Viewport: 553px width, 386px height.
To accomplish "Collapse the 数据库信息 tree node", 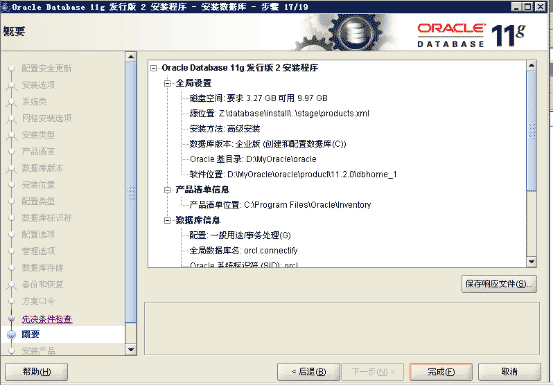I will click(x=168, y=221).
